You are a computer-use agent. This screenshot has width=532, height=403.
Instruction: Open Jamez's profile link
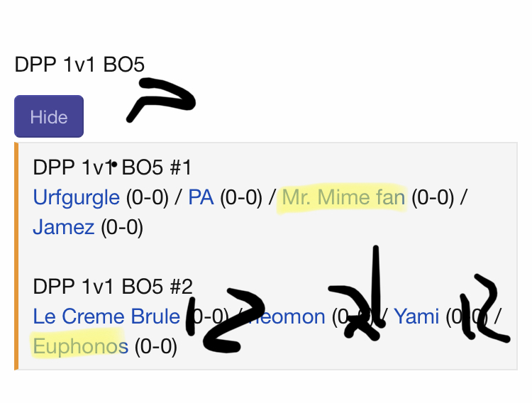pyautogui.click(x=63, y=227)
